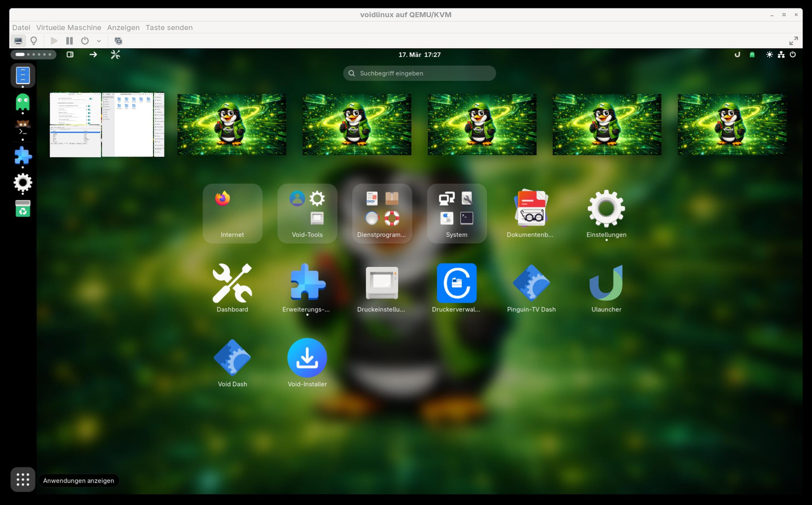Pause the virtual machine
Screen dimensions: 812x505
tap(69, 41)
